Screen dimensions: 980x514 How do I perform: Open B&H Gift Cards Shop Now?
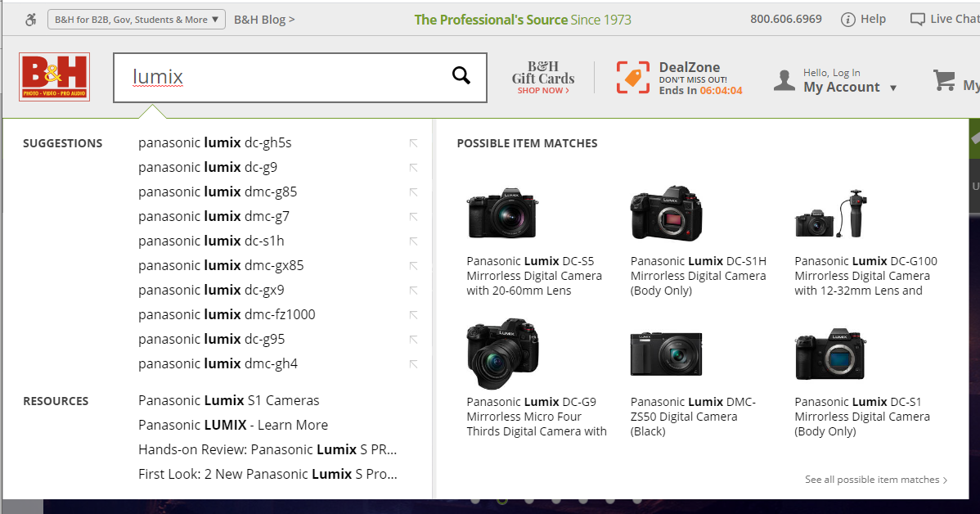coord(543,78)
